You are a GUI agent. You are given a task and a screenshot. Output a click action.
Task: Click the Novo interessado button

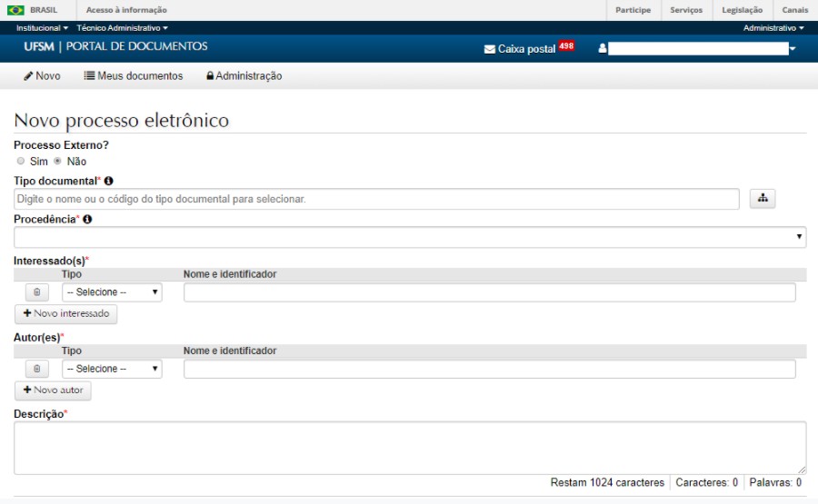pos(65,313)
